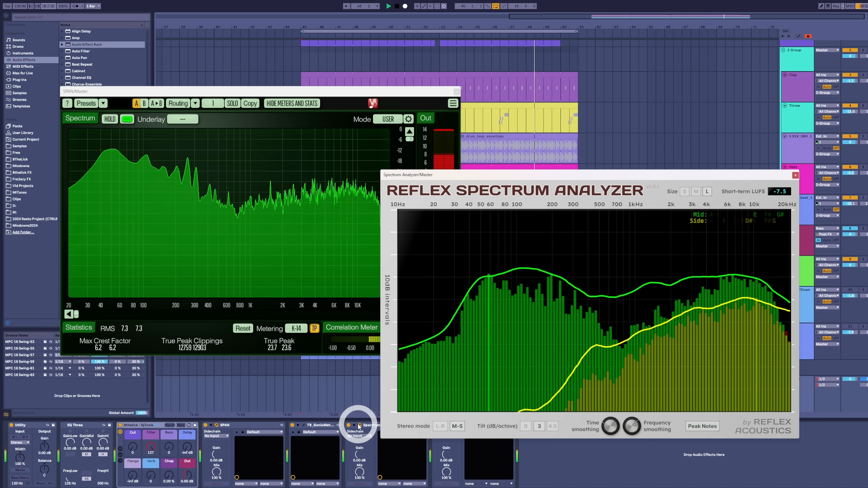Click the Save Preset icon on EQ Three

click(109, 425)
